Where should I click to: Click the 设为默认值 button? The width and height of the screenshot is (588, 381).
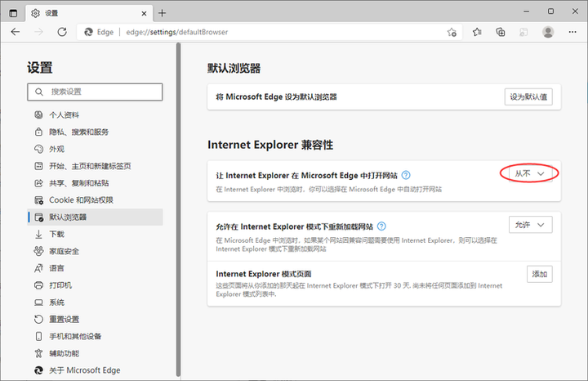(x=528, y=96)
